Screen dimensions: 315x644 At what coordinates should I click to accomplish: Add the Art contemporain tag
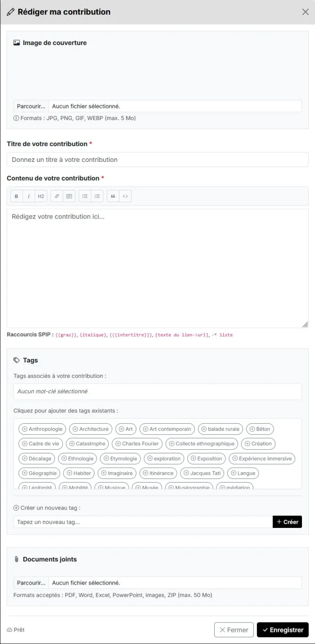tap(167, 429)
